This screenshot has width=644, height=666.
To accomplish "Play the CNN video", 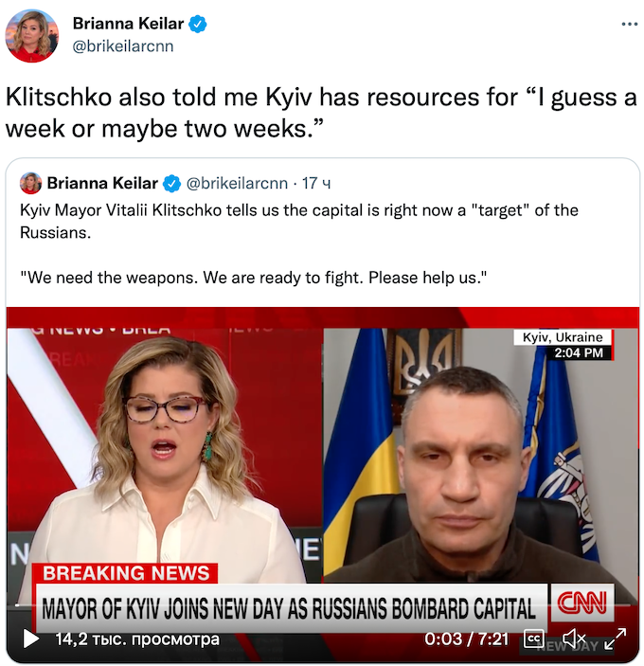I will coord(29,639).
